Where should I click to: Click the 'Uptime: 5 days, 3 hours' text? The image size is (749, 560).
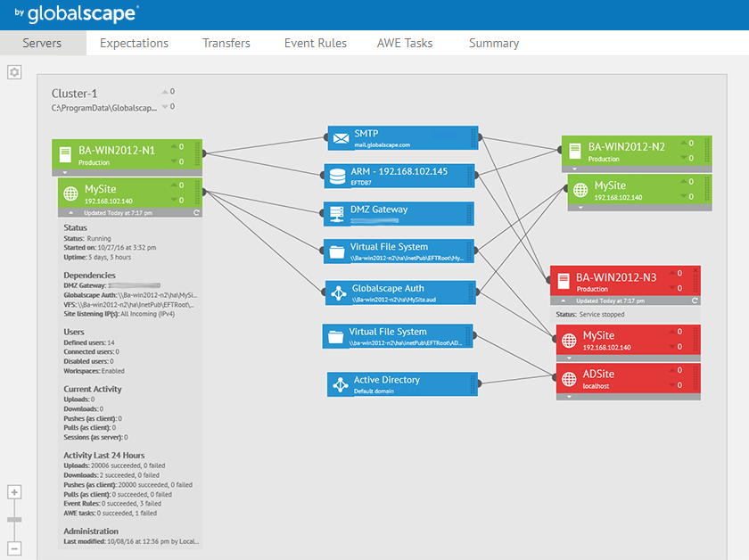click(x=97, y=257)
